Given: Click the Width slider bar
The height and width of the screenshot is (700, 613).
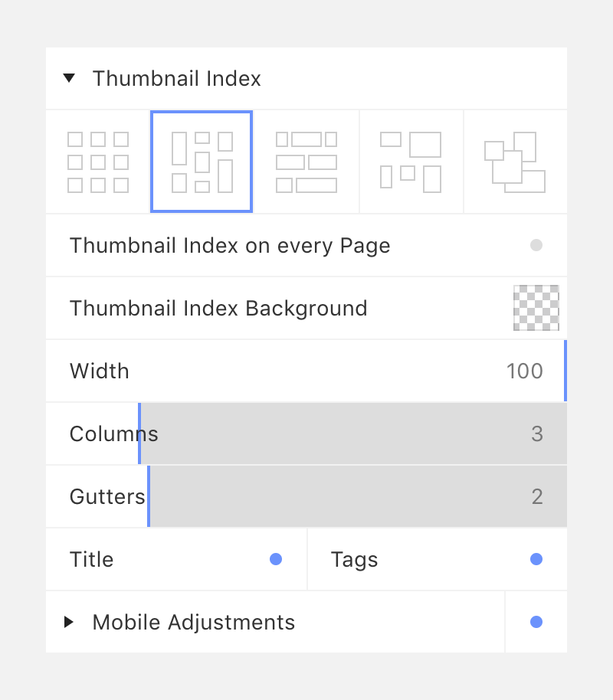Looking at the screenshot, I should [306, 371].
